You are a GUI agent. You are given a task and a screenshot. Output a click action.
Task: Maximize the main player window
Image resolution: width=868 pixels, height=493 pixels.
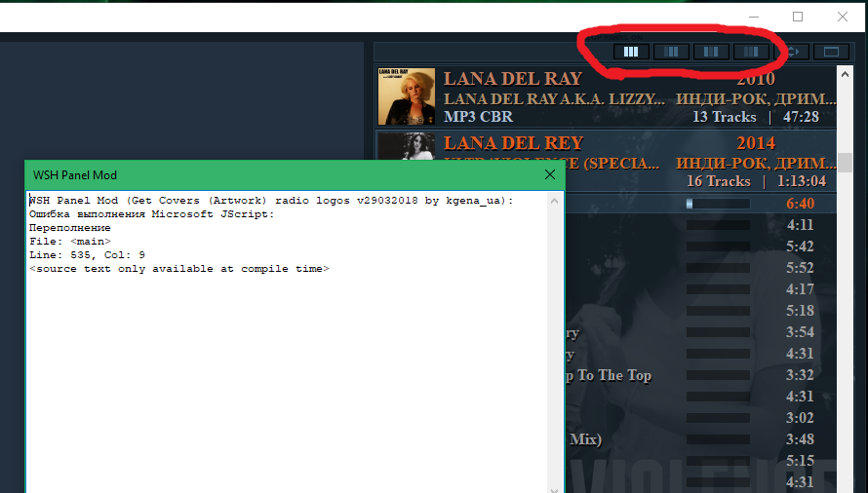coord(798,17)
